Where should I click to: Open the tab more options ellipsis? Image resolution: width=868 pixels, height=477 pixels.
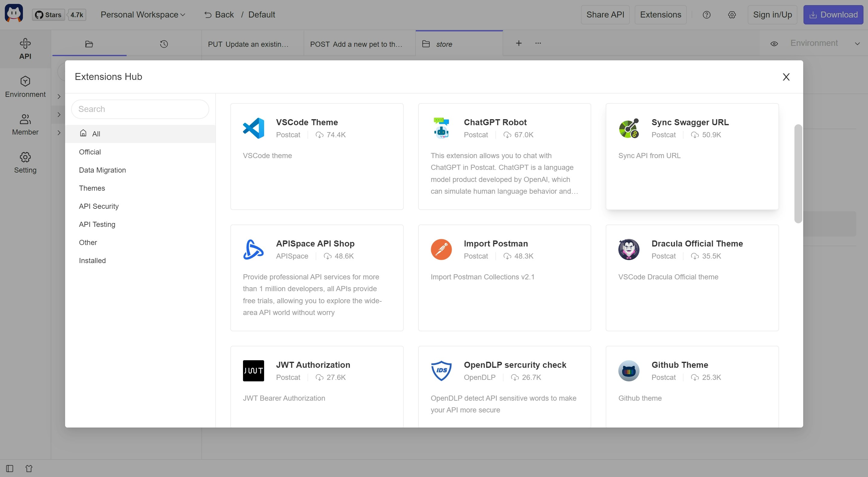(x=538, y=43)
